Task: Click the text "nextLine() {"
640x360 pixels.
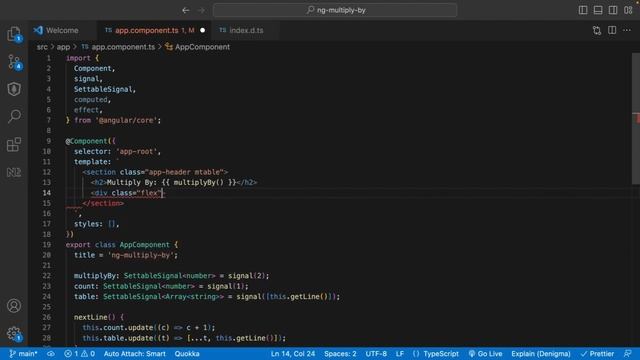Action: click(99, 317)
